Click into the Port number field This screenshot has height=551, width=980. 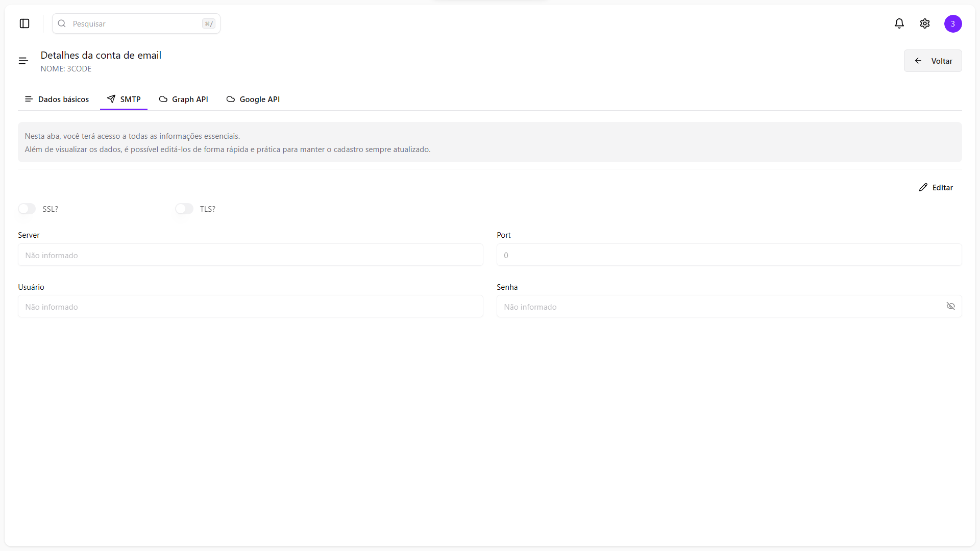729,255
